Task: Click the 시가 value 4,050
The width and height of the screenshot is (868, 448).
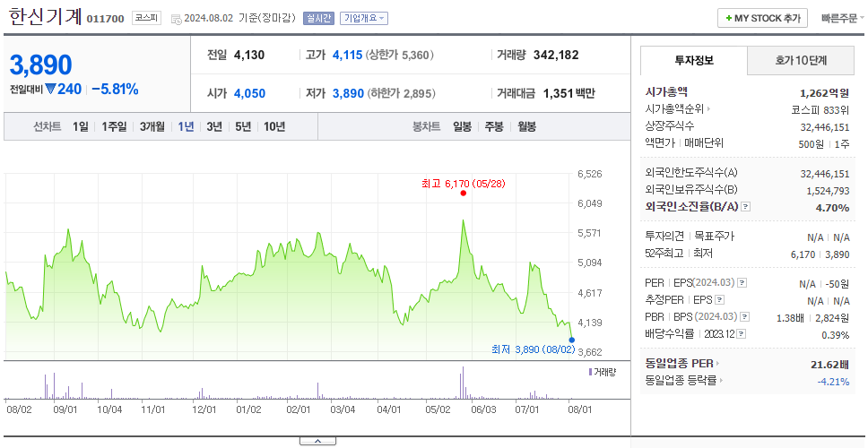Action: tap(249, 93)
